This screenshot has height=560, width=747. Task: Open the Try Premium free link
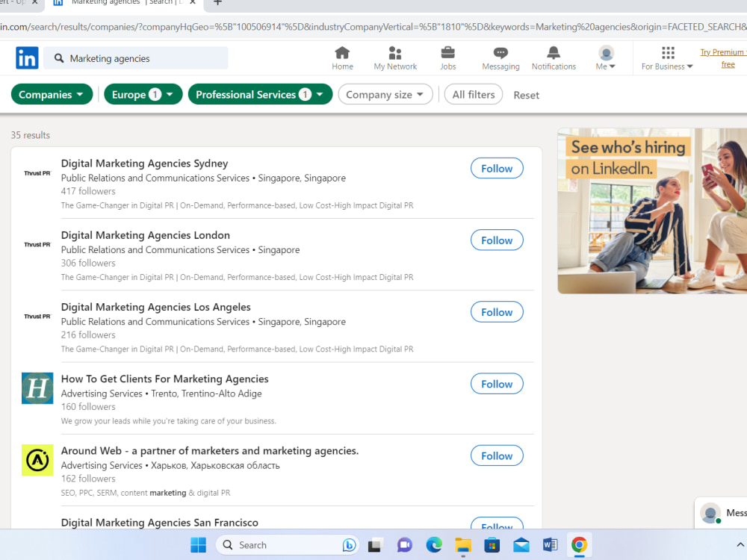[723, 58]
